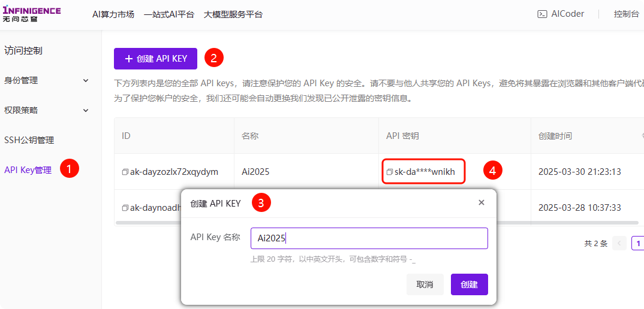Screen dimensions: 644x309
Task: Click the API Key 名称 input field
Action: tap(369, 238)
